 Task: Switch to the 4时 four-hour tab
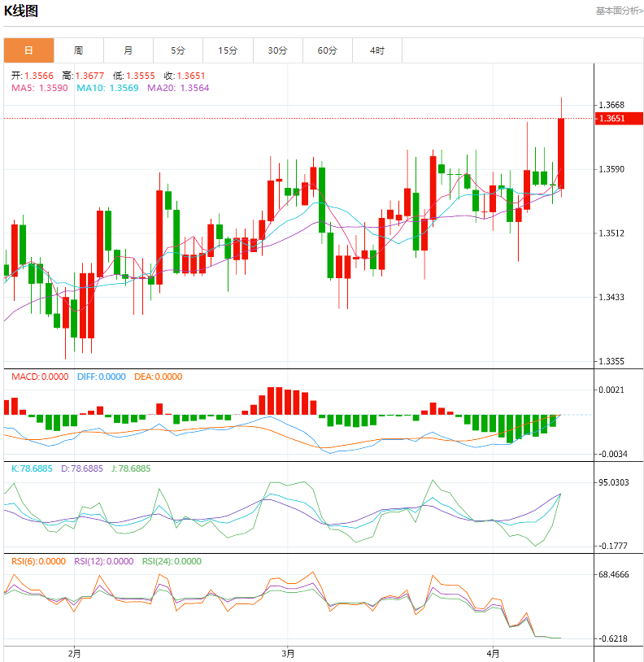(x=377, y=50)
